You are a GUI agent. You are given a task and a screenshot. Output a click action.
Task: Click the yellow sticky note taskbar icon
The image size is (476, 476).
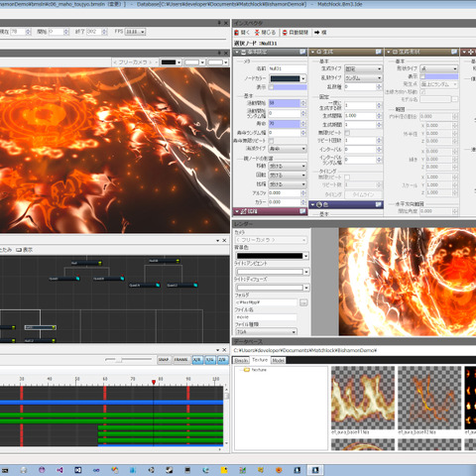tap(224, 470)
